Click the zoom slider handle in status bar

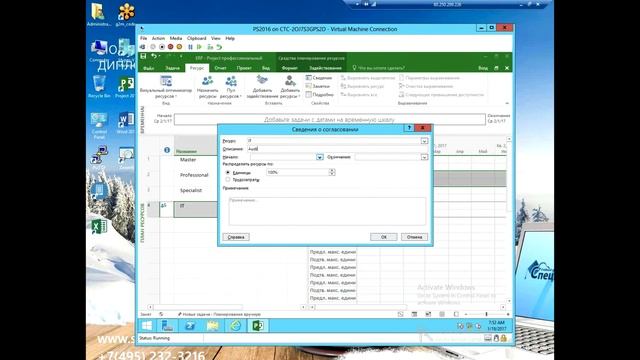(x=486, y=314)
